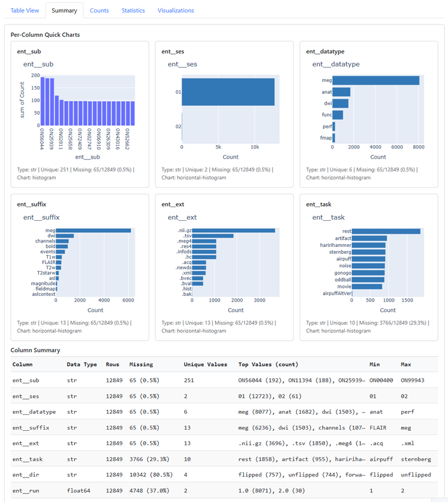Go to the Visualizations tab

click(176, 11)
